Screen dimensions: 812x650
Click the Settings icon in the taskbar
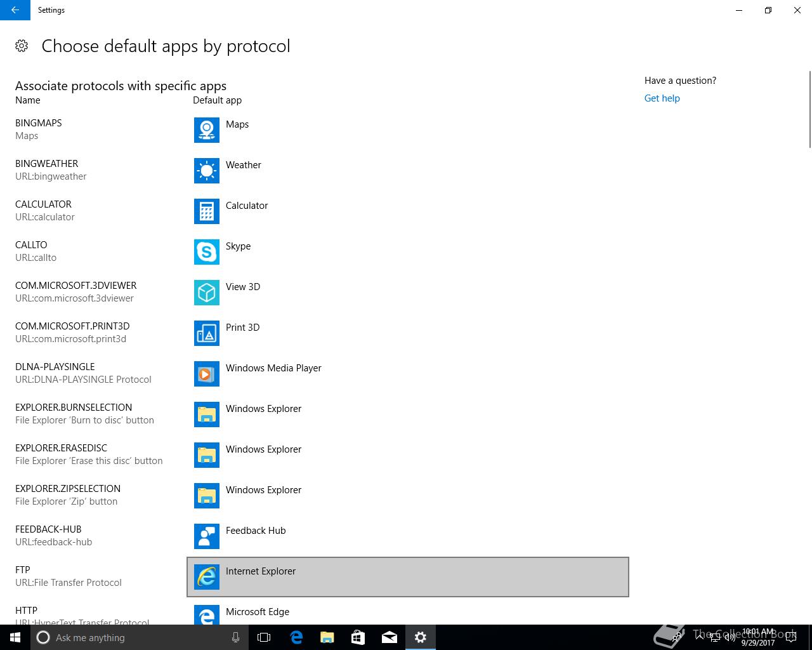pyautogui.click(x=421, y=637)
